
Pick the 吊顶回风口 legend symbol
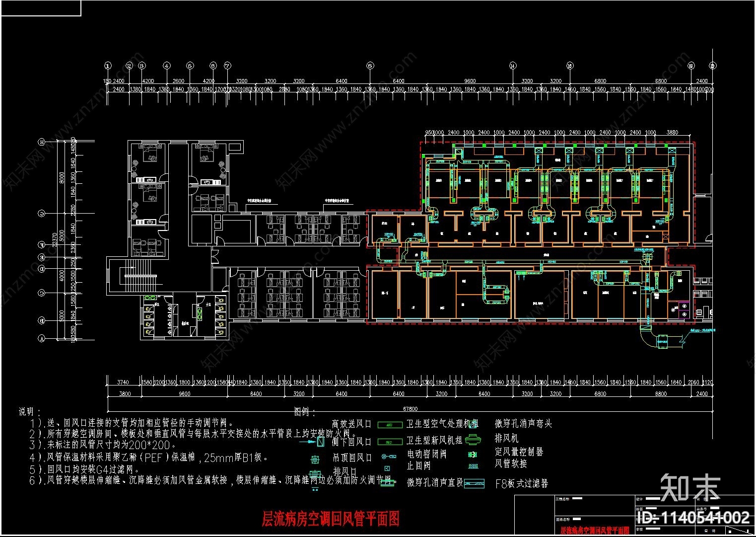(315, 460)
